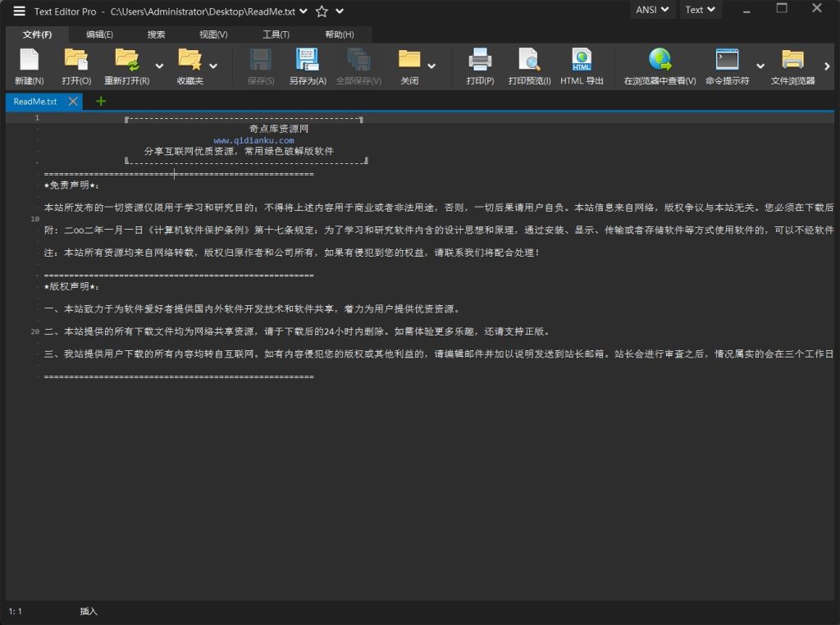
Task: Open the hamburger menu icon top-left
Action: click(18, 11)
